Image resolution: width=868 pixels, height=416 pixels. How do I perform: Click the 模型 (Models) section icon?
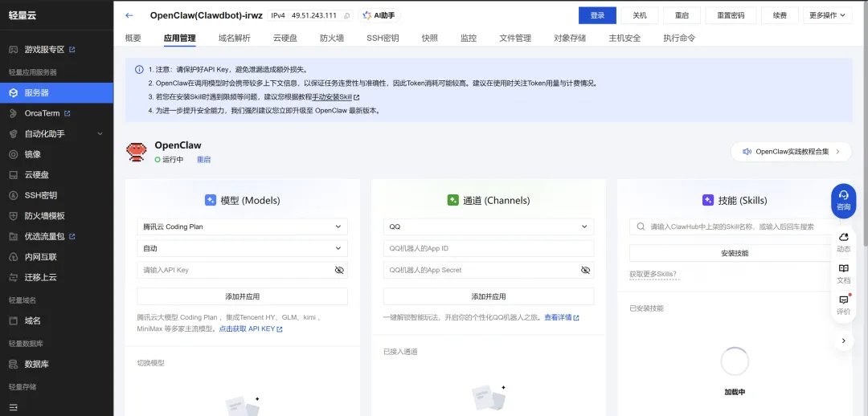[211, 200]
